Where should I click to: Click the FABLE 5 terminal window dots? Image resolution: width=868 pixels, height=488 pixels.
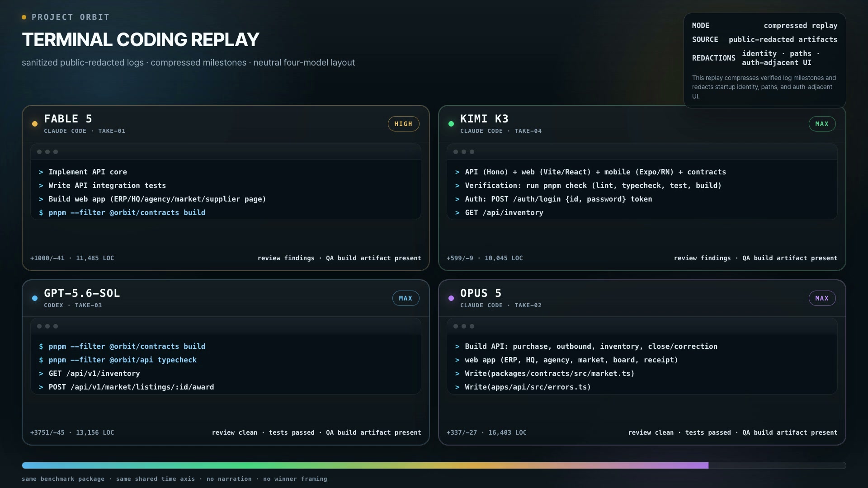coord(47,152)
